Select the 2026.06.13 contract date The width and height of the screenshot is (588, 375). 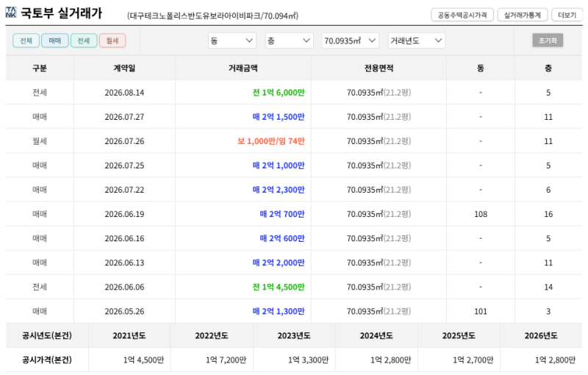[124, 263]
